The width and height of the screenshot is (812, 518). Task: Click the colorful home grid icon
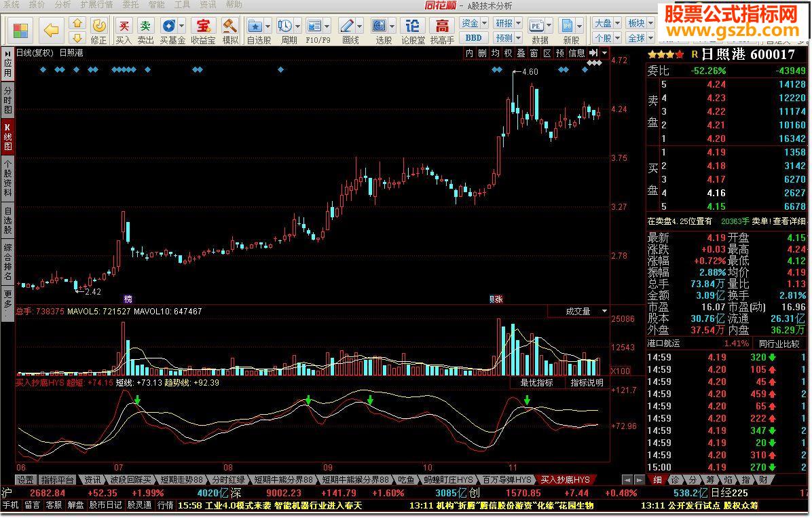point(20,30)
